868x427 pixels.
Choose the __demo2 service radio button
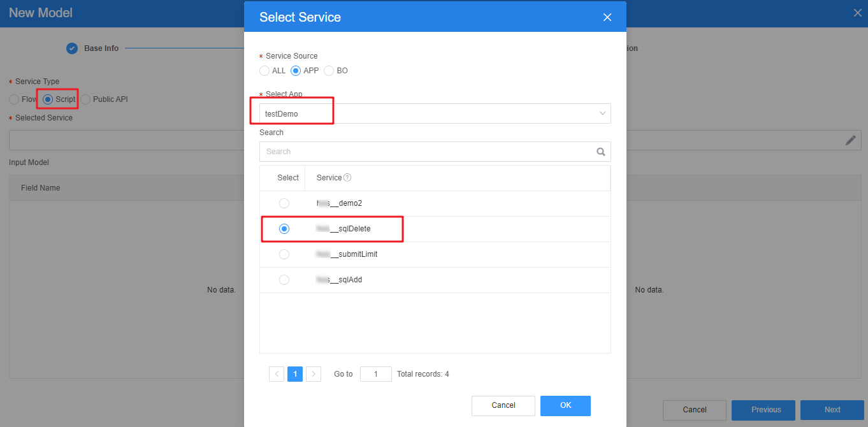[x=284, y=203]
